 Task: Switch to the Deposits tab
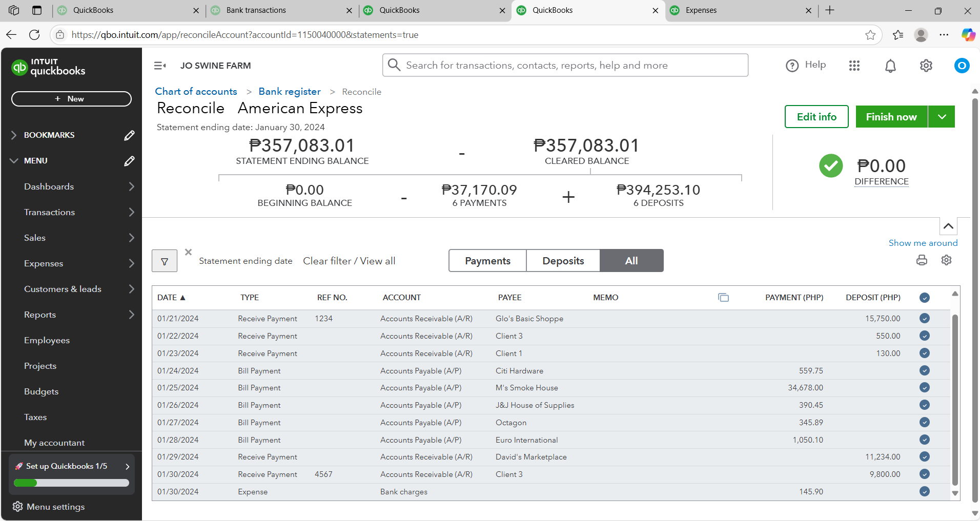(x=563, y=261)
